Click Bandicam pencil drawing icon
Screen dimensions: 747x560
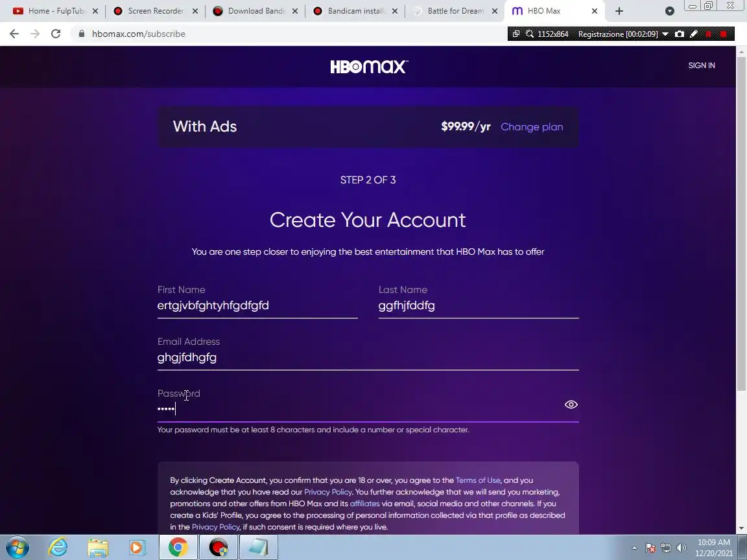point(694,34)
